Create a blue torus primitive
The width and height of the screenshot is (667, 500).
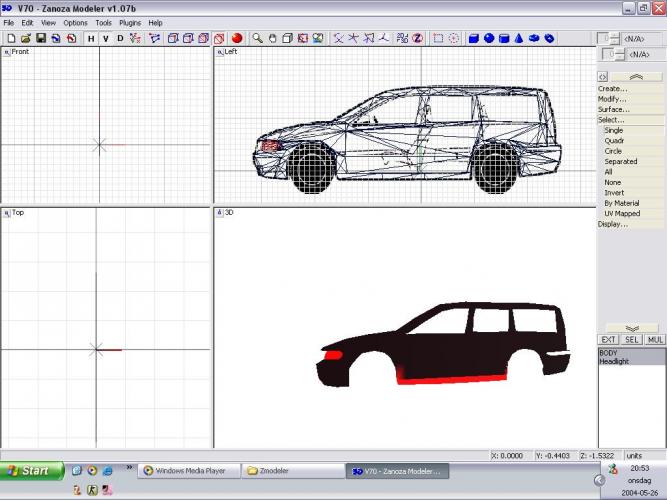click(534, 38)
